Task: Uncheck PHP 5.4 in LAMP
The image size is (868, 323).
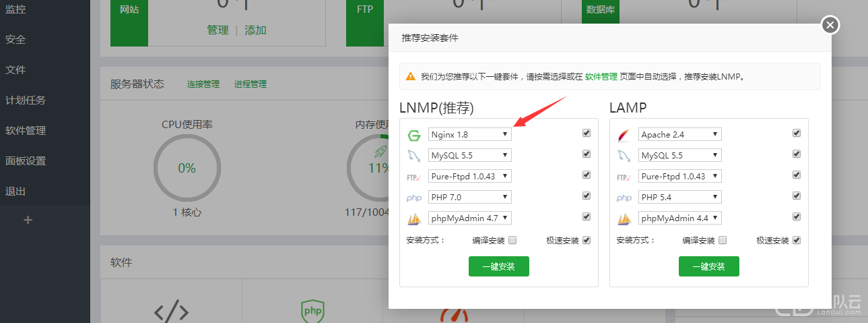Action: pyautogui.click(x=797, y=196)
